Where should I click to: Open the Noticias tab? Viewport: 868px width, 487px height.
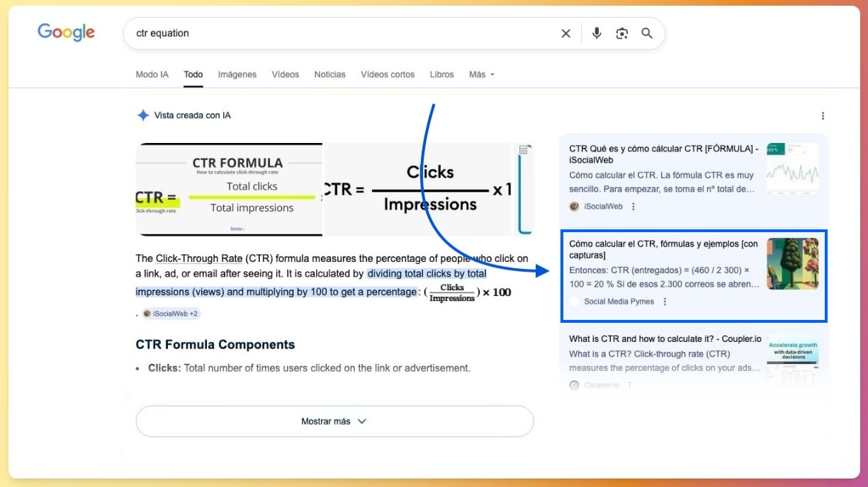pos(330,74)
